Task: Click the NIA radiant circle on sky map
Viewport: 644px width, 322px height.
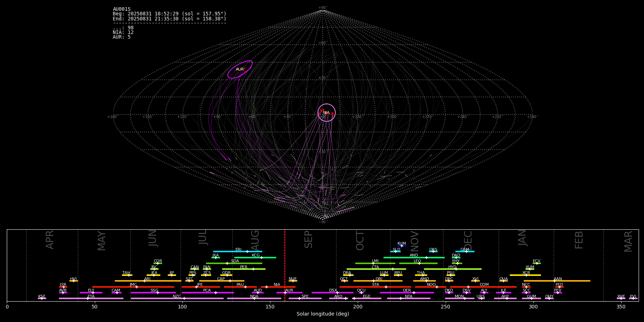Action: (x=326, y=113)
